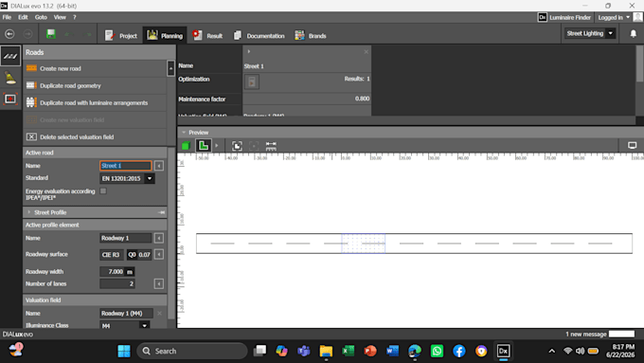Click the monitor display icon in Preview
The width and height of the screenshot is (644, 363).
[632, 146]
